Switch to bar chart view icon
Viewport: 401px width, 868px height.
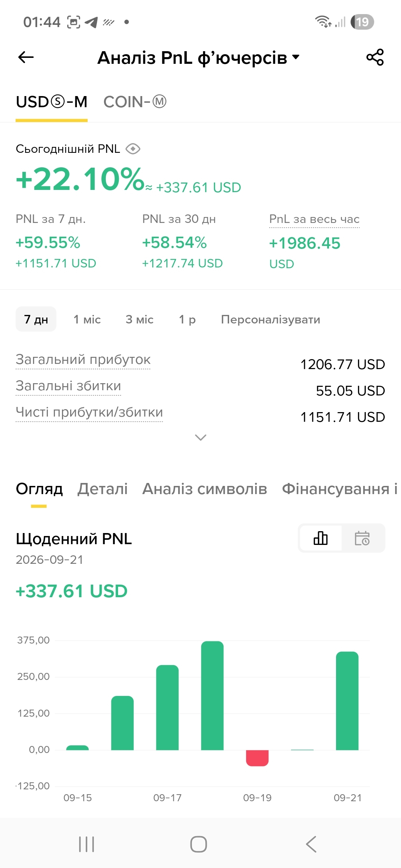(321, 538)
